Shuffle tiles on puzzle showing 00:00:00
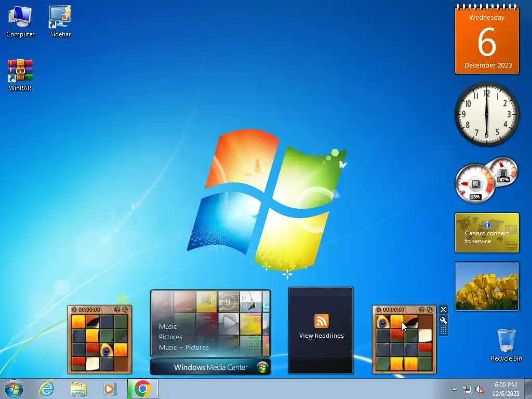The image size is (532, 399). coord(125,310)
